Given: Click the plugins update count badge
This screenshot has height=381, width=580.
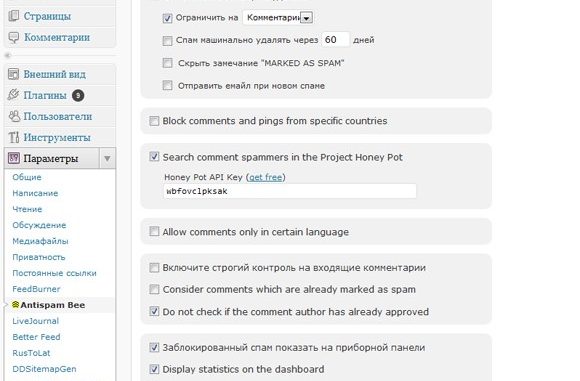Looking at the screenshot, I should coord(78,95).
